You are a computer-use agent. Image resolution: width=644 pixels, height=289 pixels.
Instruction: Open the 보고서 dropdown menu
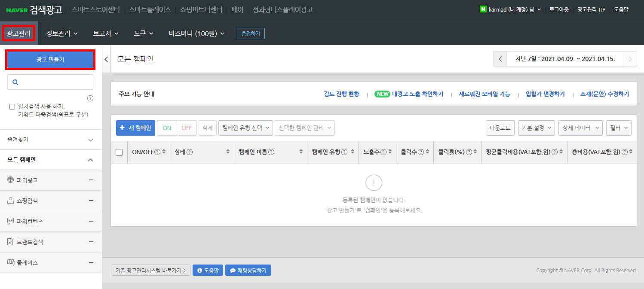[x=105, y=33]
